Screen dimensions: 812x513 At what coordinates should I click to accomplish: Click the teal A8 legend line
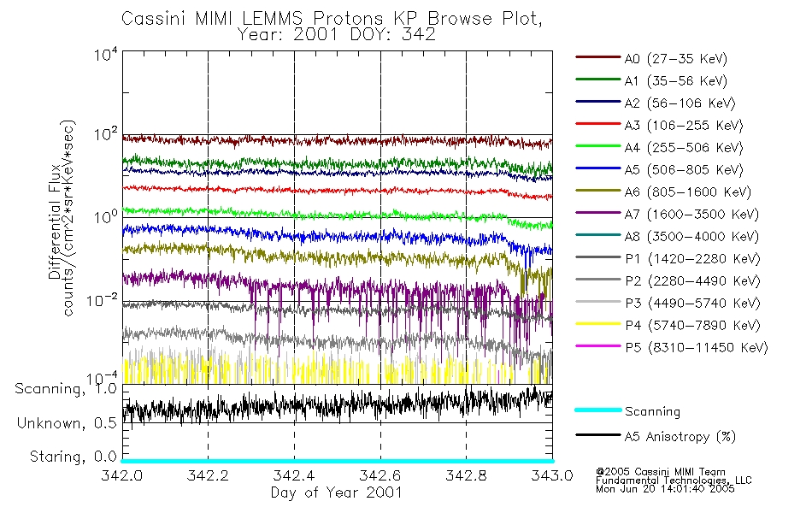pyautogui.click(x=597, y=235)
